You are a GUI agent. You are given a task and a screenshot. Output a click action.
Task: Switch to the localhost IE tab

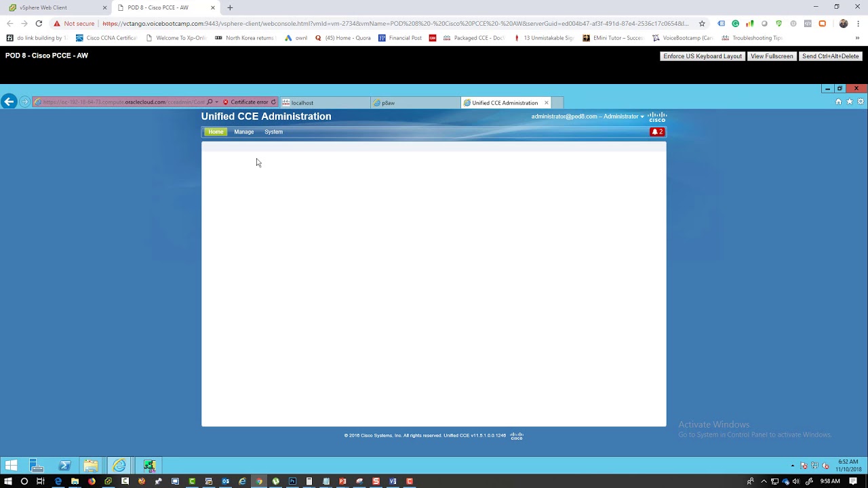[x=325, y=103]
